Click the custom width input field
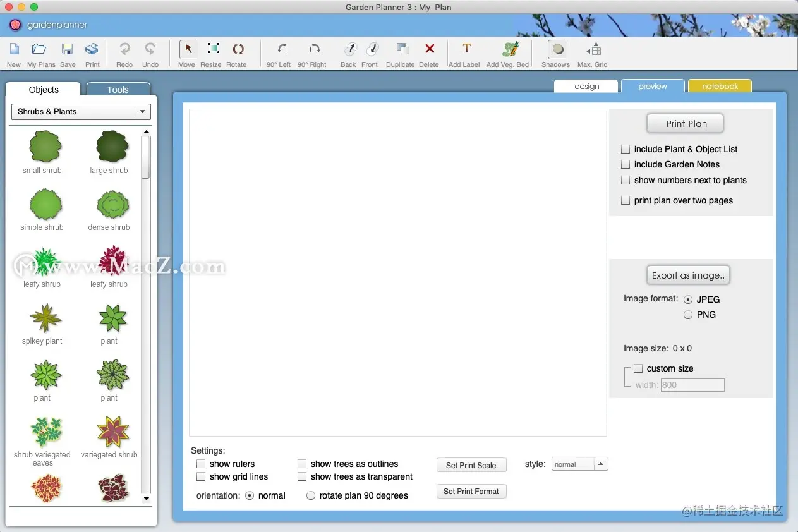798x532 pixels. [692, 385]
